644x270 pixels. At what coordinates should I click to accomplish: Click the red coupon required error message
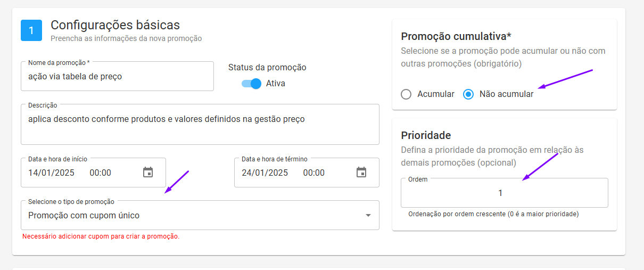[x=101, y=236]
